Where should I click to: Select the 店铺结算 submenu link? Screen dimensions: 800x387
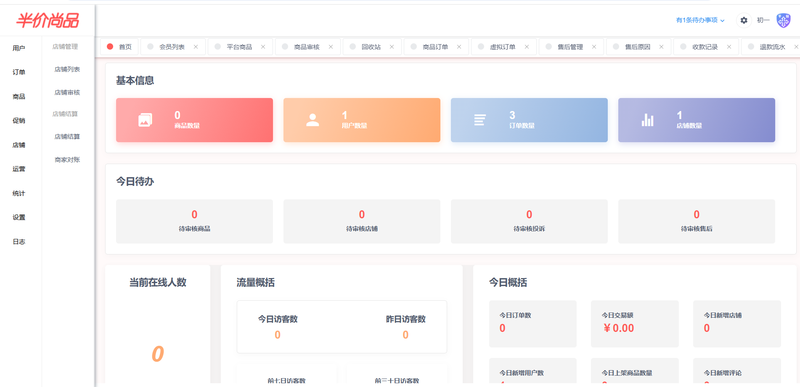(x=67, y=137)
